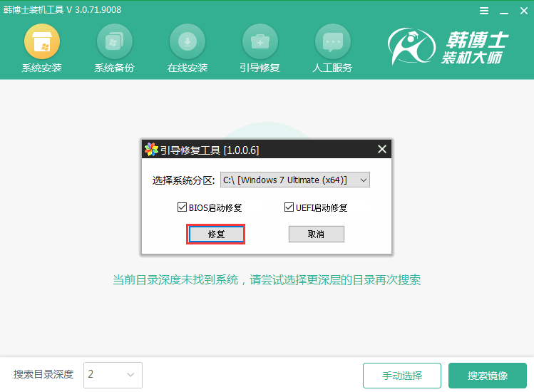Click the 修复 button
This screenshot has width=534, height=392.
pos(216,234)
